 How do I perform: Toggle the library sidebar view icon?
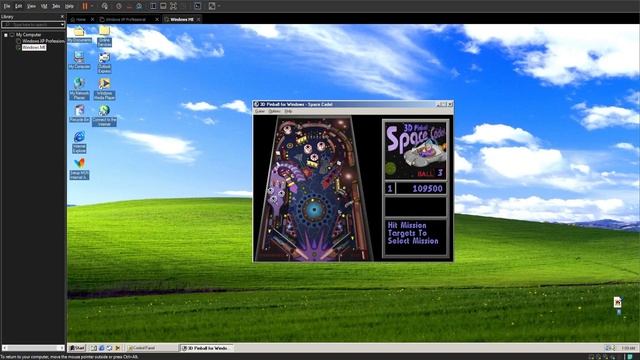pos(153,6)
